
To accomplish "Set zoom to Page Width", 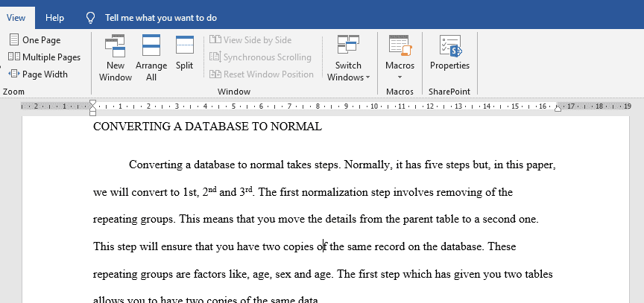I will click(38, 74).
